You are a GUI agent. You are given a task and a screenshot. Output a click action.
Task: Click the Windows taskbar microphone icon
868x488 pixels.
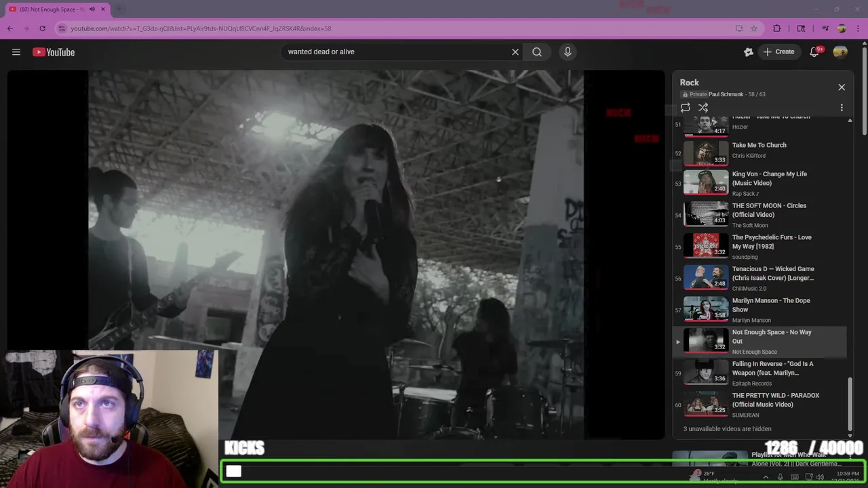tap(780, 477)
